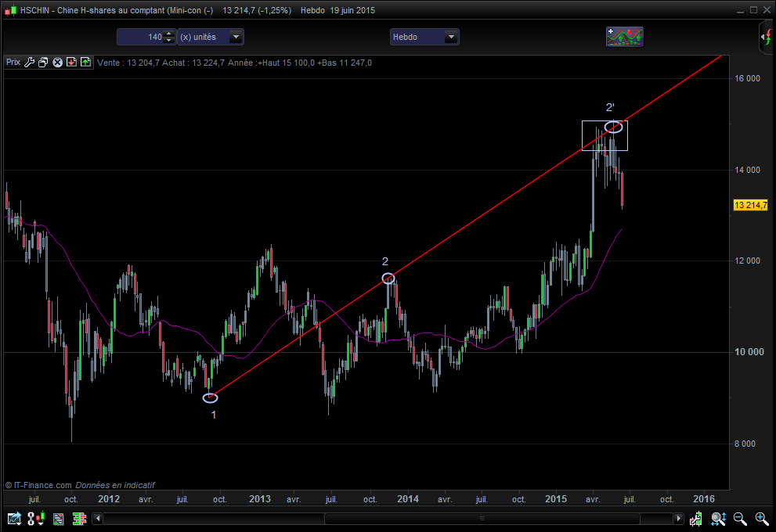
Task: Close the HSCHIN chart window
Action: click(x=767, y=10)
